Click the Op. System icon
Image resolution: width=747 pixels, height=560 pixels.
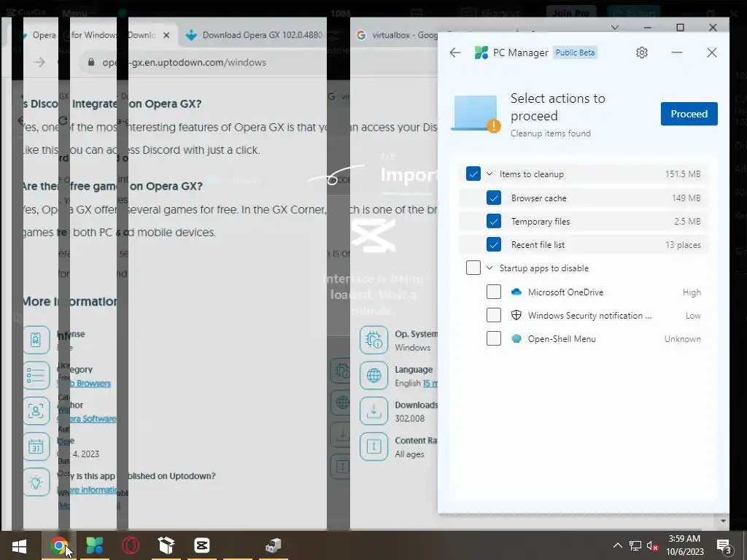tap(373, 340)
